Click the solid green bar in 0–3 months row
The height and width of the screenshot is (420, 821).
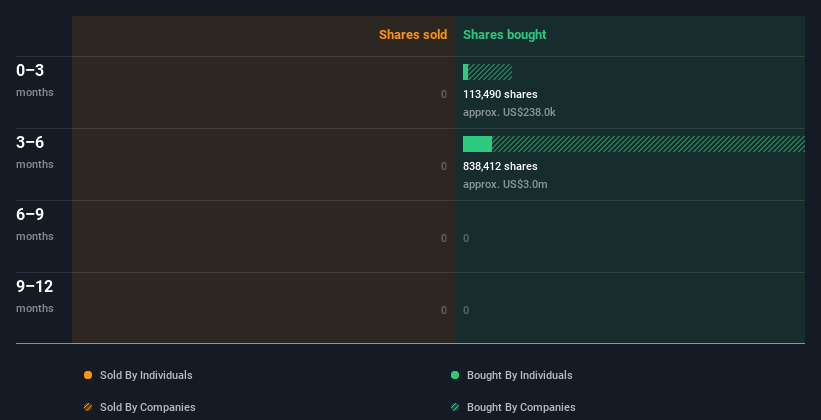[465, 72]
